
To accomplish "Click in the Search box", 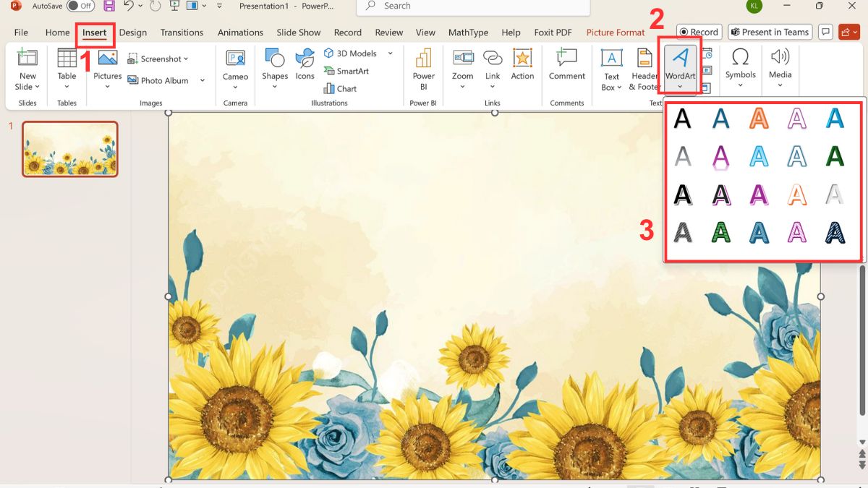I will pos(473,7).
